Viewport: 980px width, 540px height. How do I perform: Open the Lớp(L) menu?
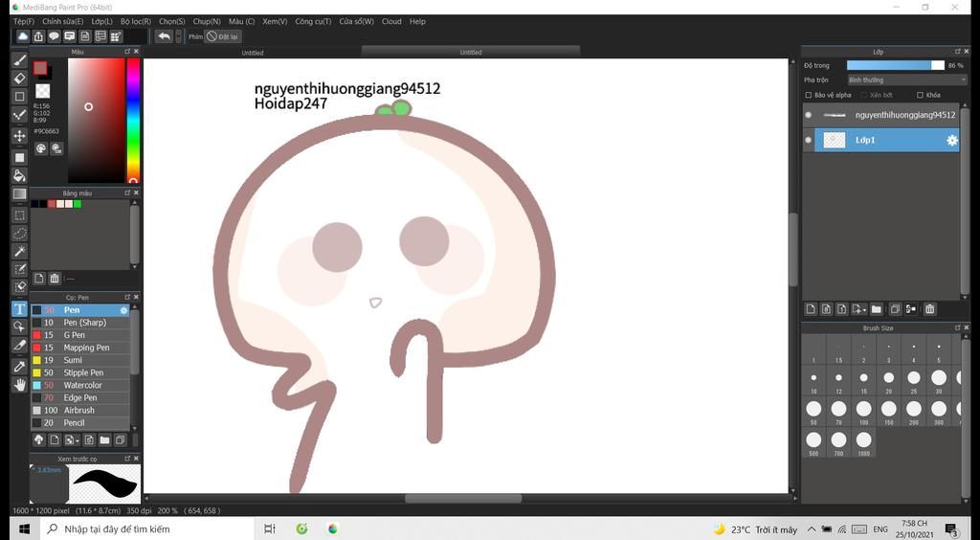point(101,21)
